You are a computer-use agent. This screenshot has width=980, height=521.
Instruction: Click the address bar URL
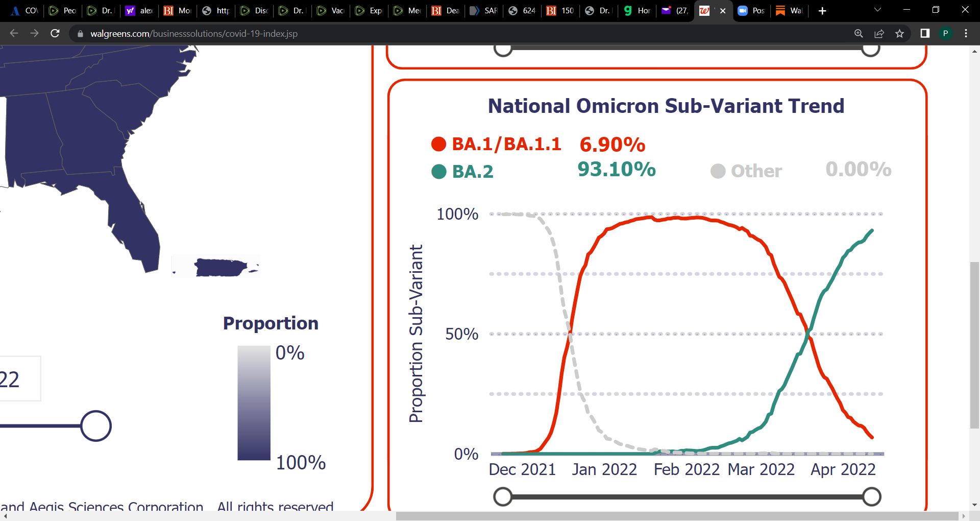(x=194, y=33)
